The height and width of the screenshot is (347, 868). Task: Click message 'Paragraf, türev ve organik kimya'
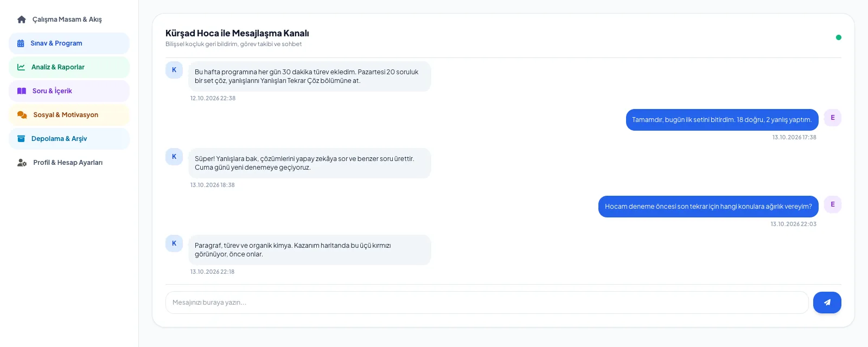tap(310, 250)
